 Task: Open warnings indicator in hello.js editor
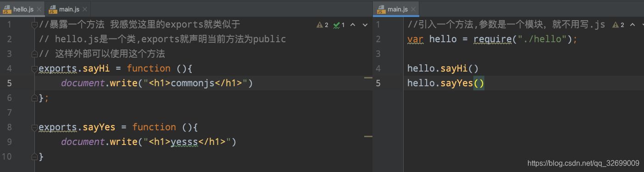tap(322, 25)
